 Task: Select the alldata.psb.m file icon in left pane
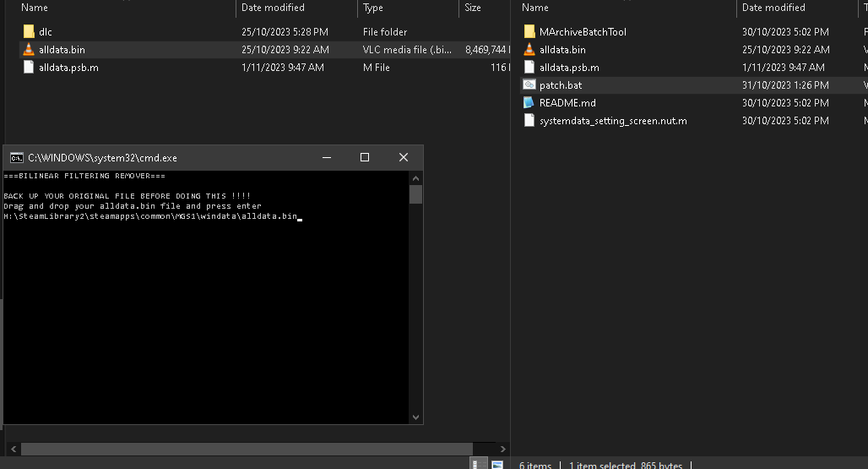coord(29,67)
